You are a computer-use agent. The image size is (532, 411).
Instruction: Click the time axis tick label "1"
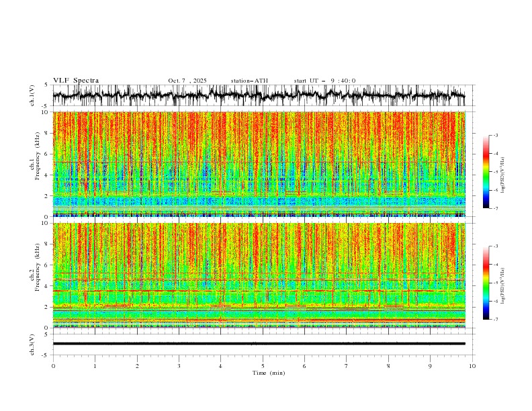95,366
